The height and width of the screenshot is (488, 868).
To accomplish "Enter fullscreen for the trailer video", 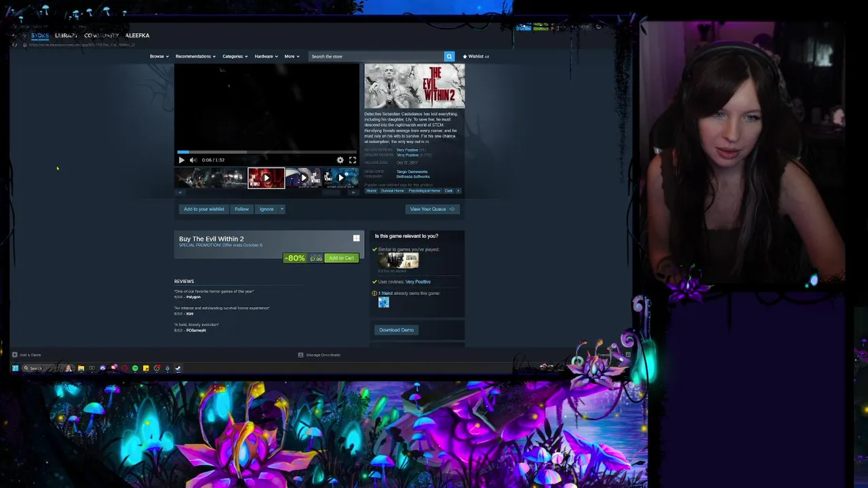I will tap(352, 160).
